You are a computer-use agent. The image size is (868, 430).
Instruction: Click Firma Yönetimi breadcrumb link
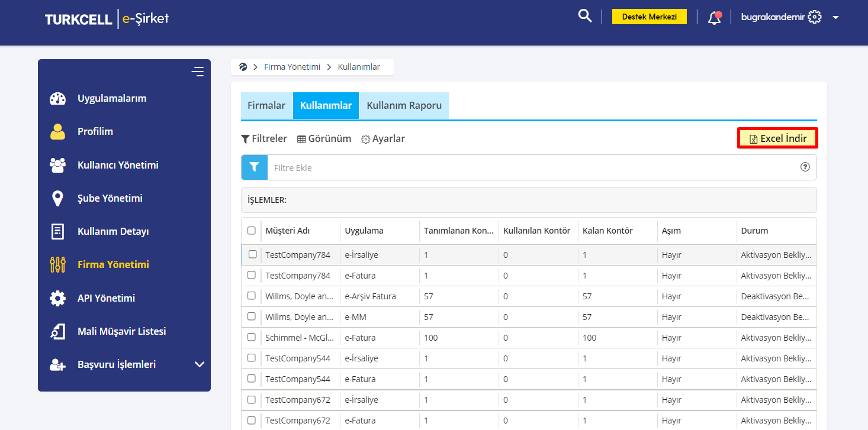[292, 67]
